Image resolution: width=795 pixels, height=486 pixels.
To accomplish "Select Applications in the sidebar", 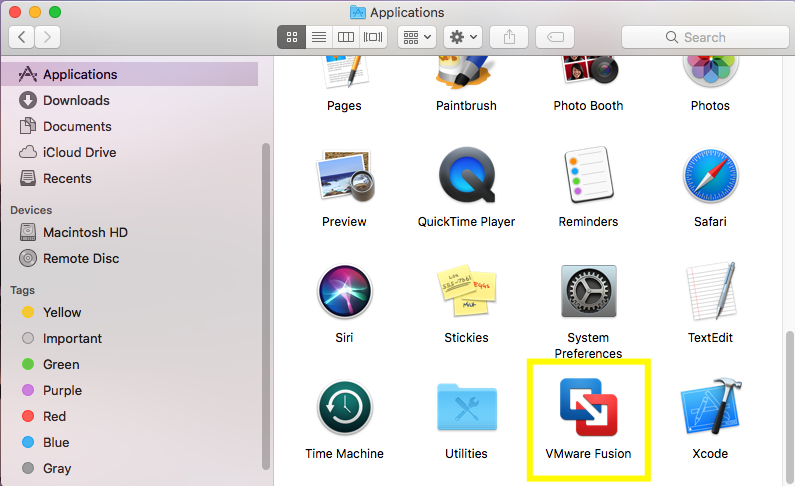I will pos(130,74).
